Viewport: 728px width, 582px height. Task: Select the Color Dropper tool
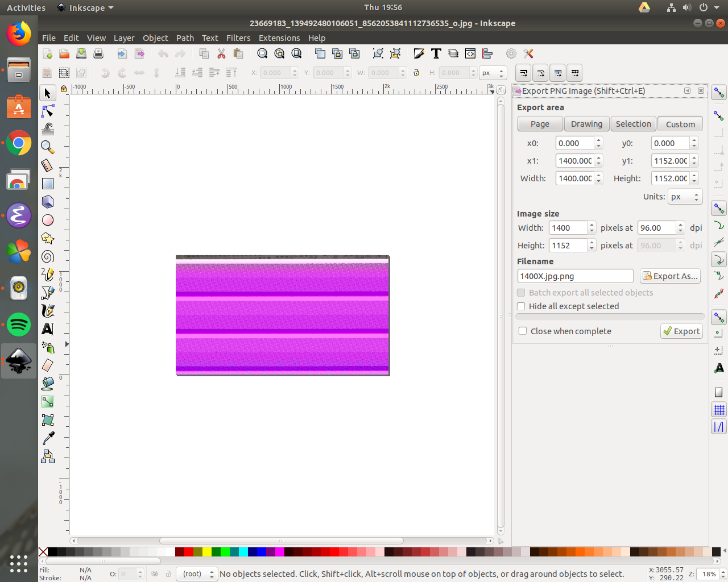click(48, 438)
